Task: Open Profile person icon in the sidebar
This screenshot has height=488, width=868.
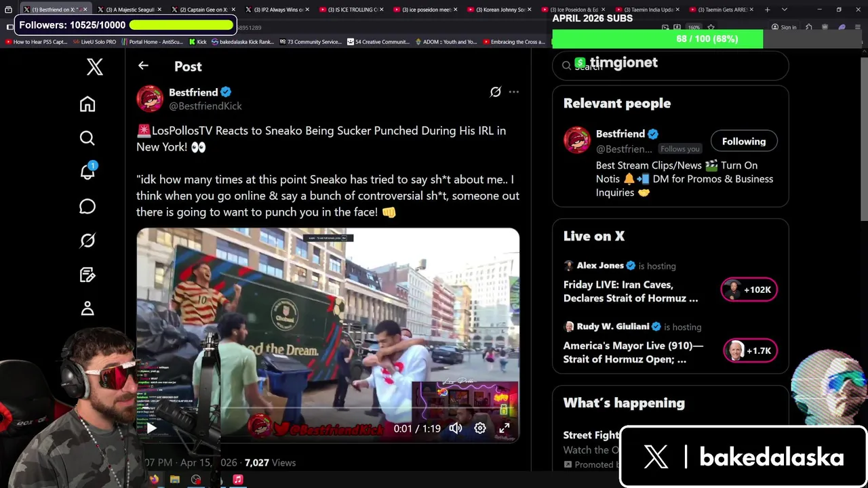Action: pyautogui.click(x=87, y=308)
